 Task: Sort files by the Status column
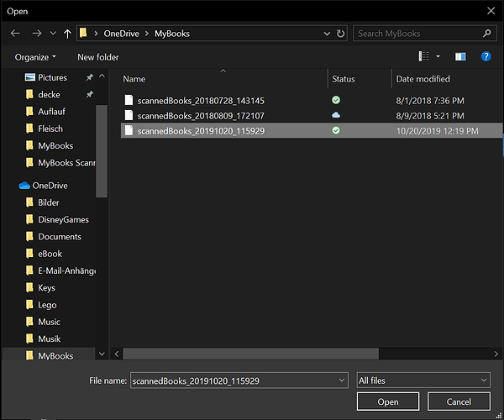pos(344,79)
